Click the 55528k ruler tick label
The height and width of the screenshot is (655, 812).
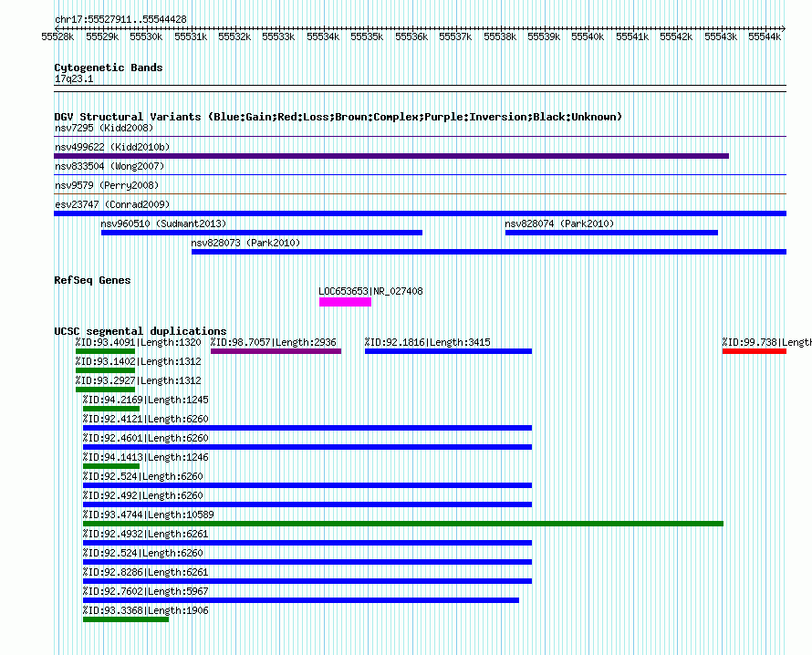click(57, 36)
